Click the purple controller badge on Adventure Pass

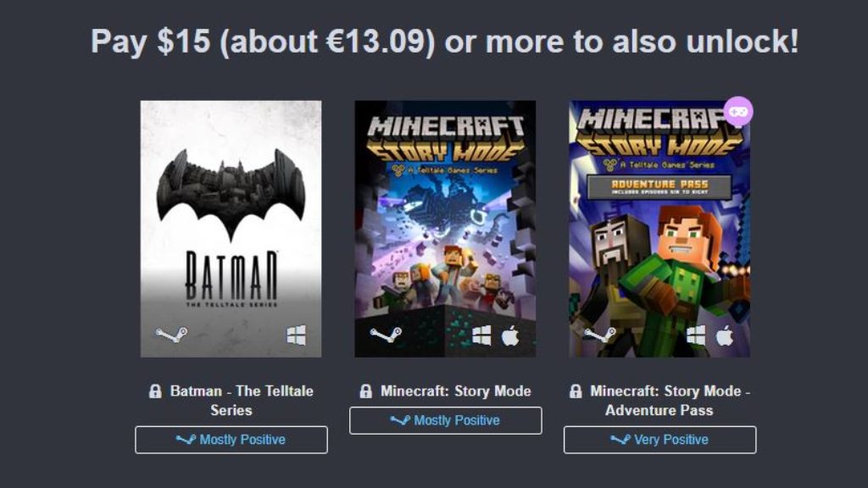pyautogui.click(x=738, y=111)
